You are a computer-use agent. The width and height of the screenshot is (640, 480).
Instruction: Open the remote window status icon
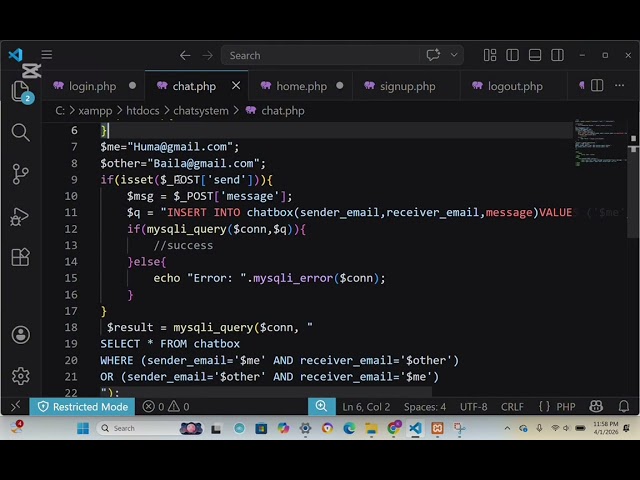[x=16, y=407]
